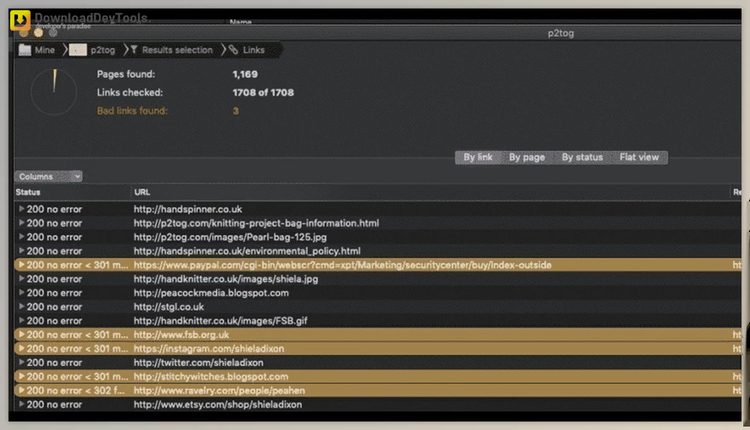Click the Results selection filter icon

click(134, 49)
